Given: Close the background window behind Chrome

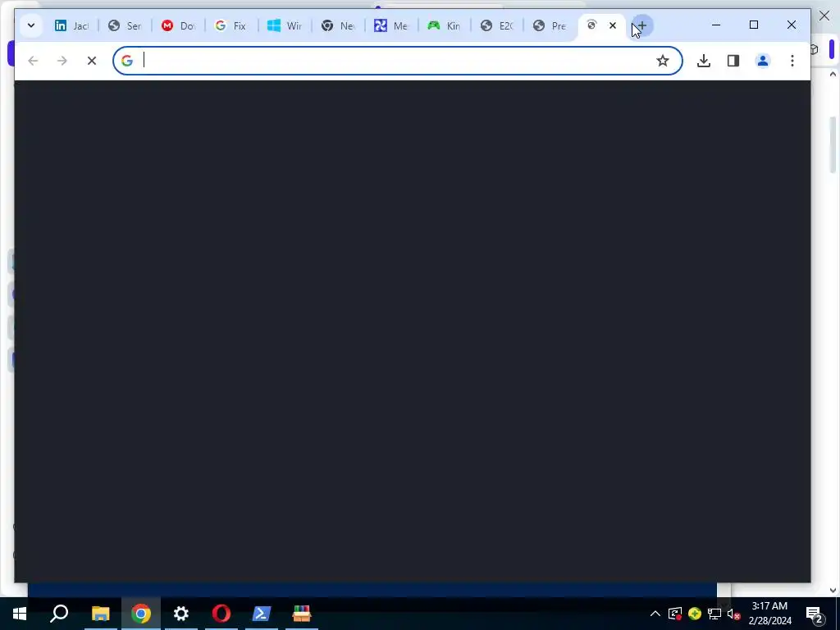Looking at the screenshot, I should pos(824,16).
